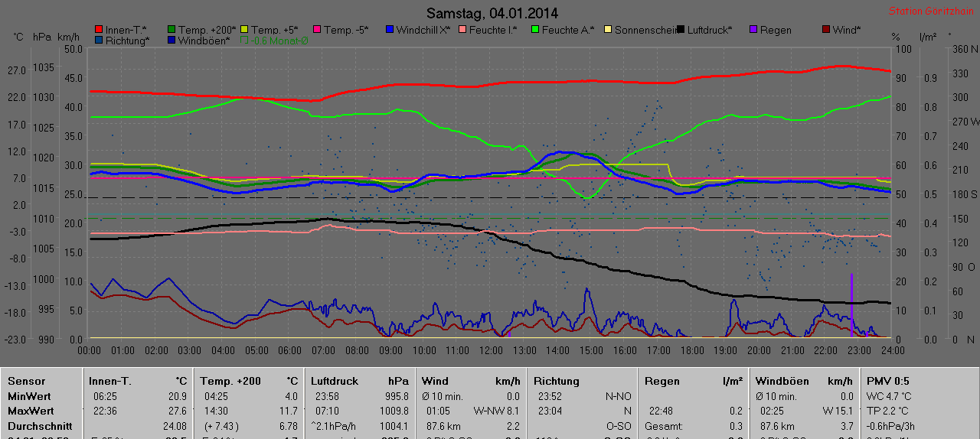Click the pressure trend ^2.1hPa/h
Screen dimensions: 980x439
coord(334,426)
